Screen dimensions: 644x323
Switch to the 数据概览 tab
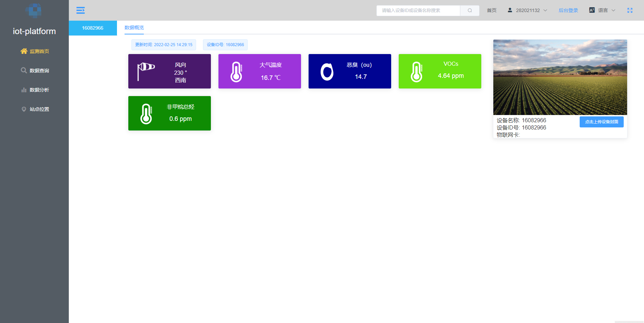[x=134, y=28]
